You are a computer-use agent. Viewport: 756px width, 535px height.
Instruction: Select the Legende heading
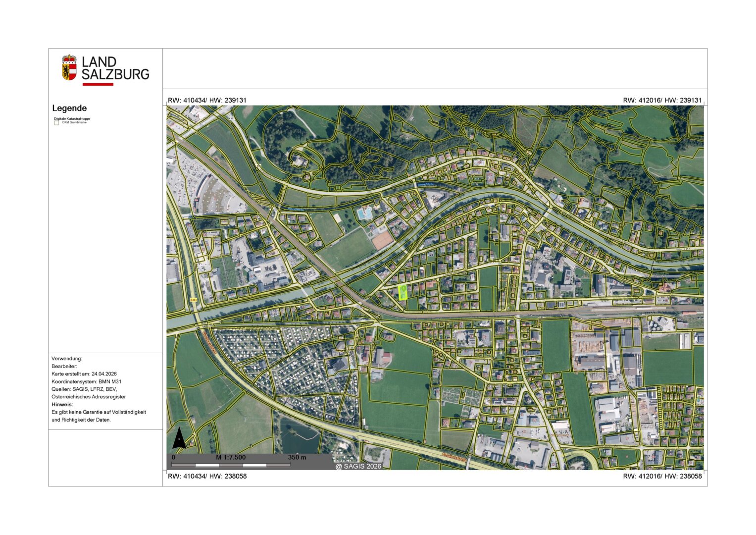[69, 108]
